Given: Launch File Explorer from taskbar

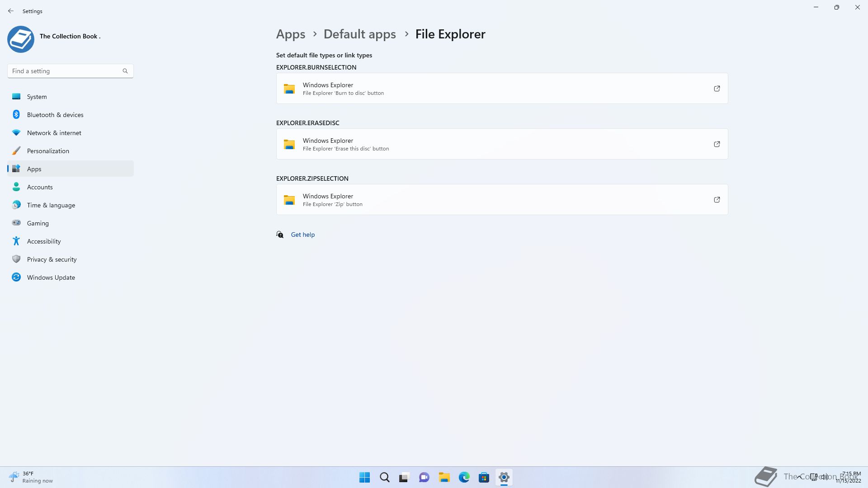Looking at the screenshot, I should 444,477.
